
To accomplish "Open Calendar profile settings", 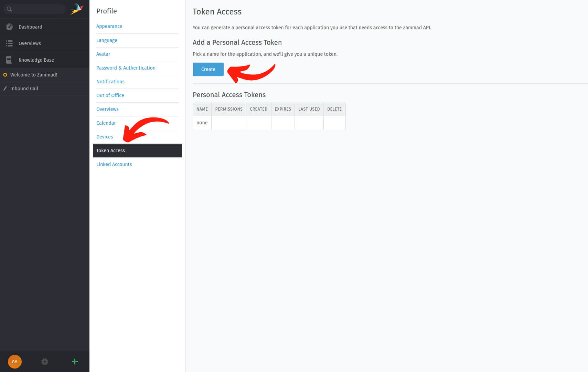I will pos(106,123).
